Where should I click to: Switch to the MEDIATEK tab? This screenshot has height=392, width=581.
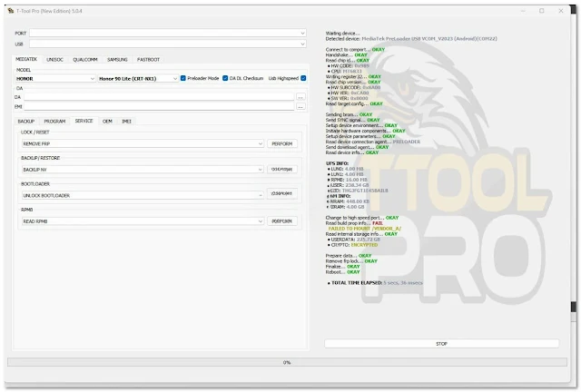coord(26,59)
